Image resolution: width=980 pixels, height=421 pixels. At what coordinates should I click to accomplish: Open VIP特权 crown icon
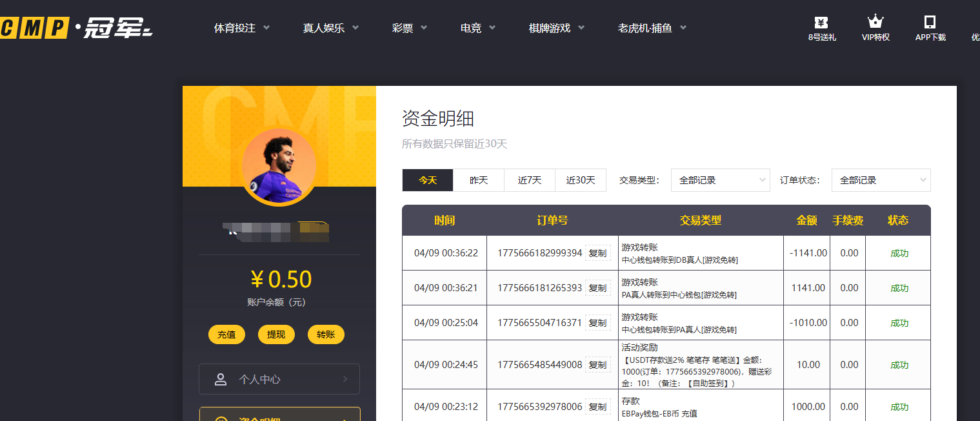[x=875, y=22]
